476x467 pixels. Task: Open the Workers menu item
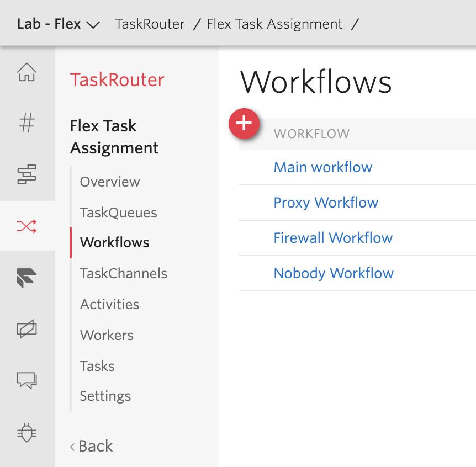click(107, 335)
